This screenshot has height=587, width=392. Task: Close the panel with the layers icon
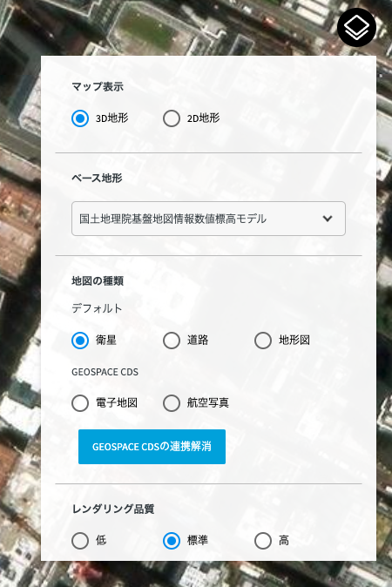tap(356, 27)
